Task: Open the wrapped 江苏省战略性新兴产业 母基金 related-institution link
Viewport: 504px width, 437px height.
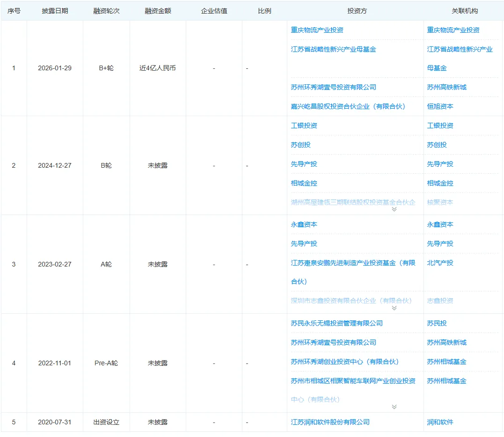Action: coord(460,59)
